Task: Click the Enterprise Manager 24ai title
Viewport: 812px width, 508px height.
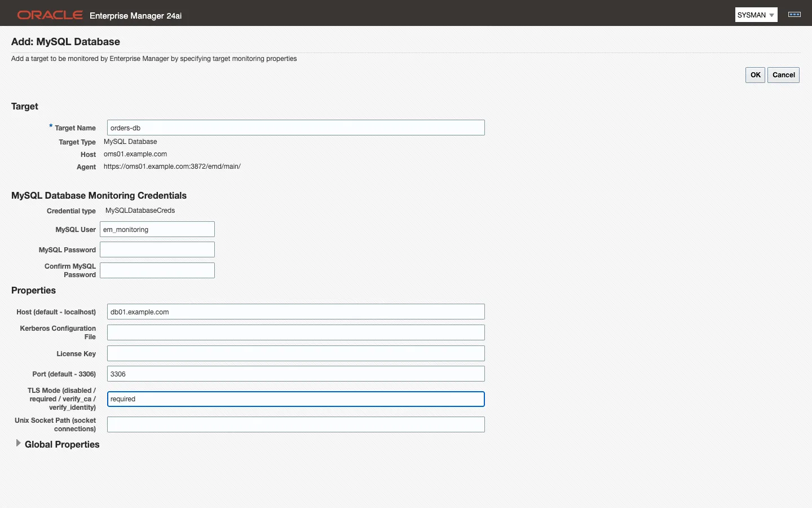Action: click(135, 16)
